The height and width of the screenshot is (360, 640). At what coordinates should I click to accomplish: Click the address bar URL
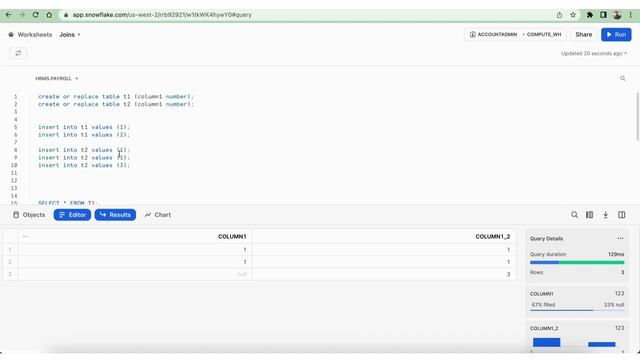162,15
